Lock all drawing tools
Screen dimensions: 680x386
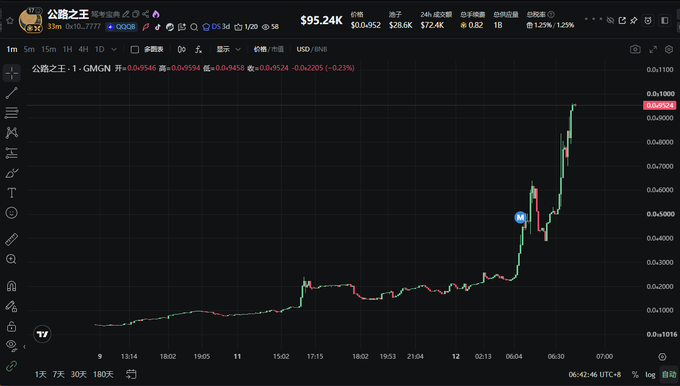[x=12, y=326]
